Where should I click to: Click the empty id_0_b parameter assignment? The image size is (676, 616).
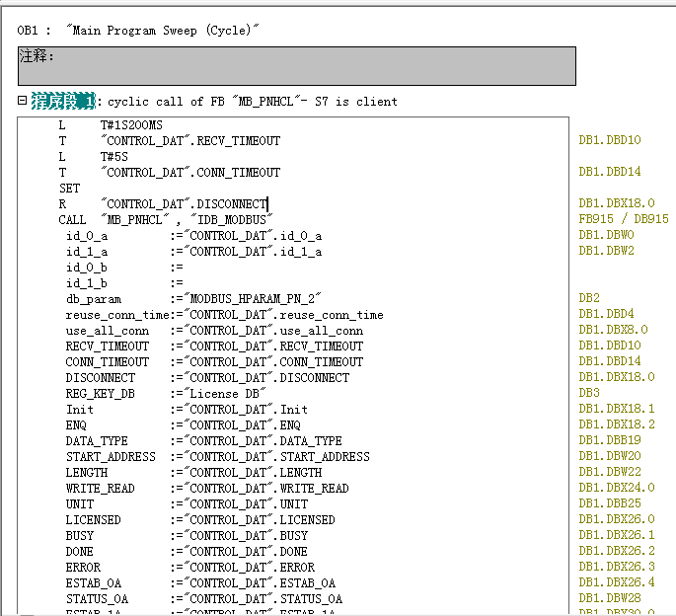tap(177, 268)
